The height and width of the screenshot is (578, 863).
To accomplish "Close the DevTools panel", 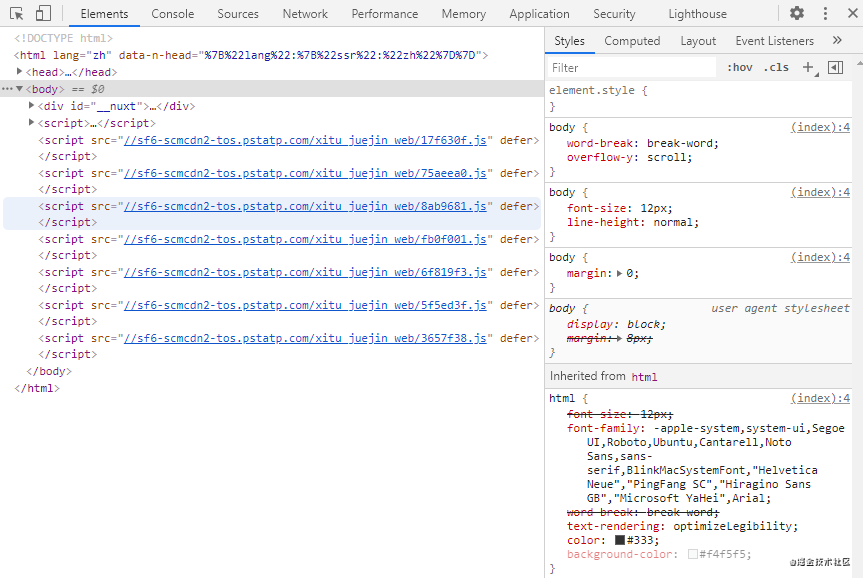I will [x=853, y=13].
